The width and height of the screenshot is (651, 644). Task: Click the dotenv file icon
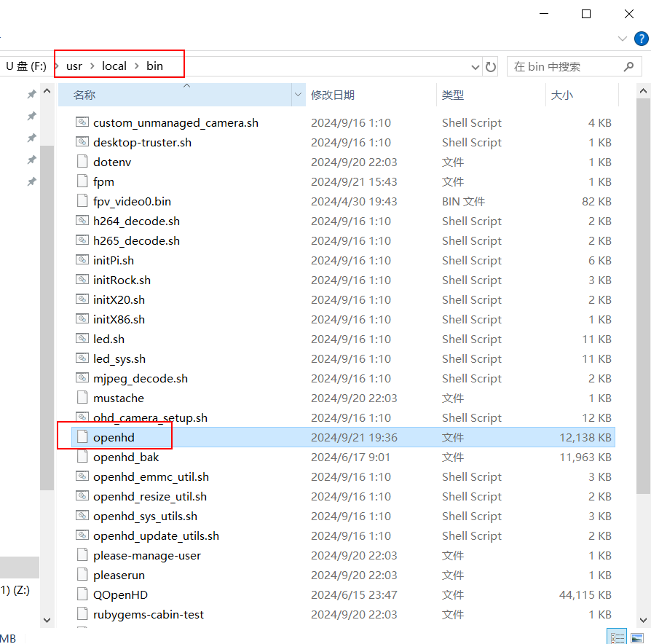tap(82, 162)
